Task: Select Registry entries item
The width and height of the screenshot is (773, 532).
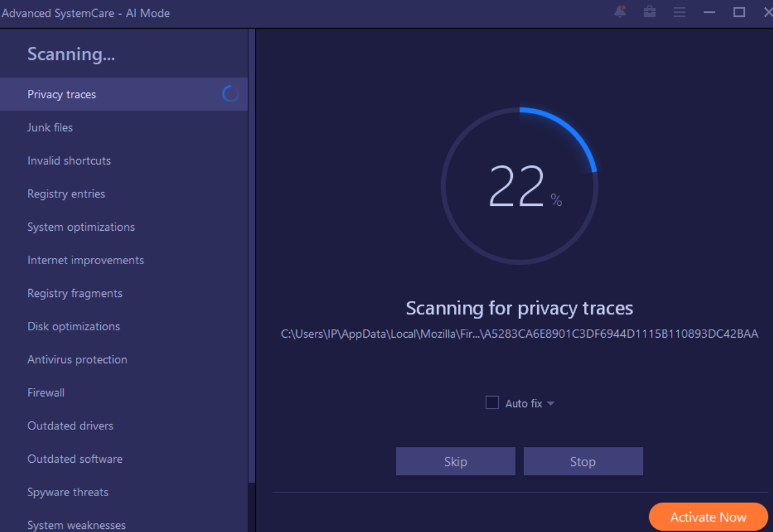Action: pyautogui.click(x=66, y=194)
